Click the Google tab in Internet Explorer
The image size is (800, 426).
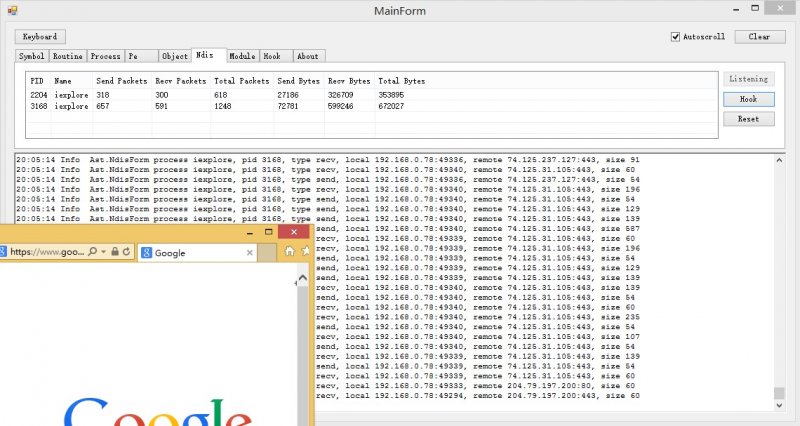[197, 253]
